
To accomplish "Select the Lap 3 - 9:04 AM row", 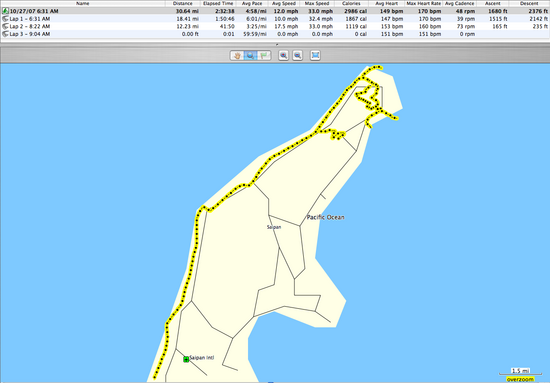I will [x=275, y=34].
